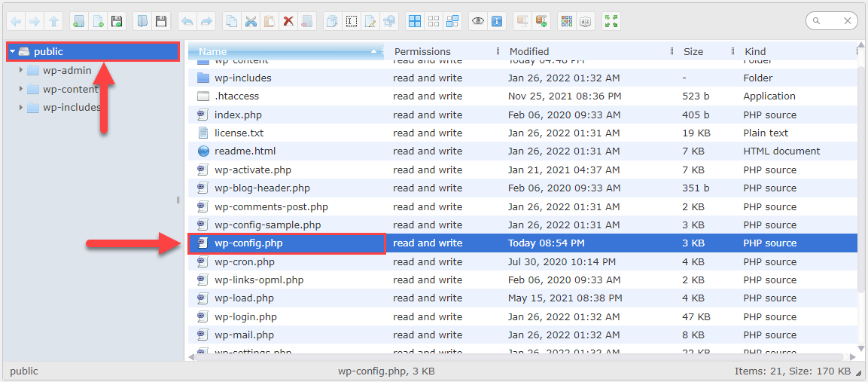Rename the selected file with text-cursor icon

point(352,21)
